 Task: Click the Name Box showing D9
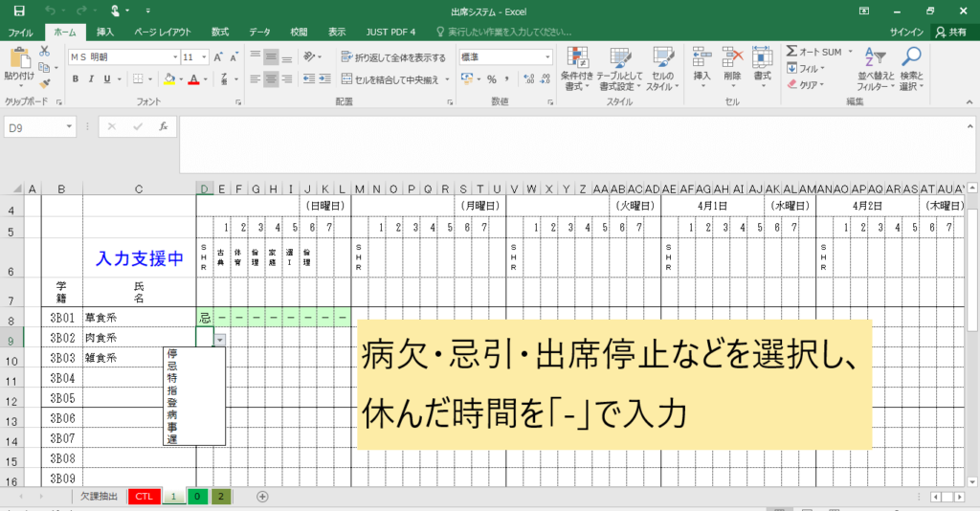point(39,127)
